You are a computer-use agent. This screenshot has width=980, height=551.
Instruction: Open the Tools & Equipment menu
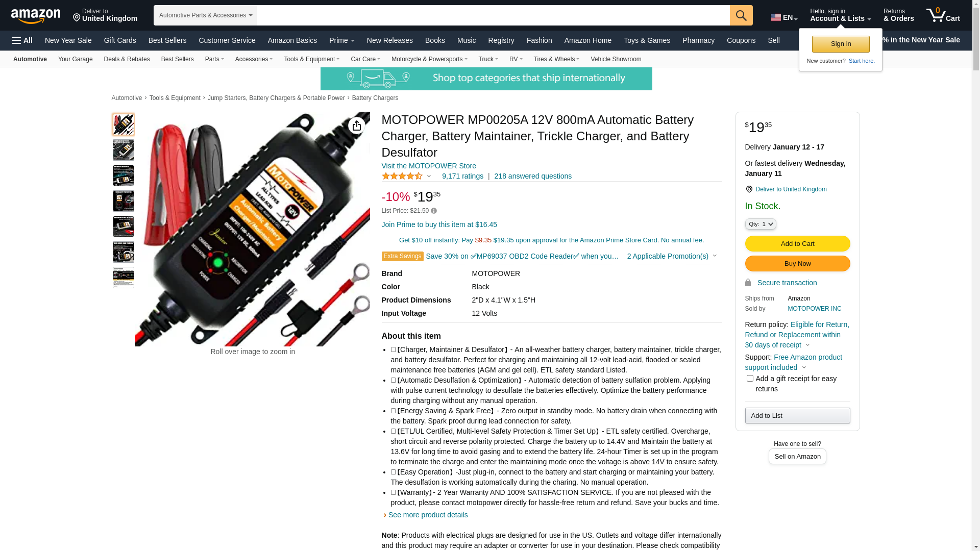[311, 59]
